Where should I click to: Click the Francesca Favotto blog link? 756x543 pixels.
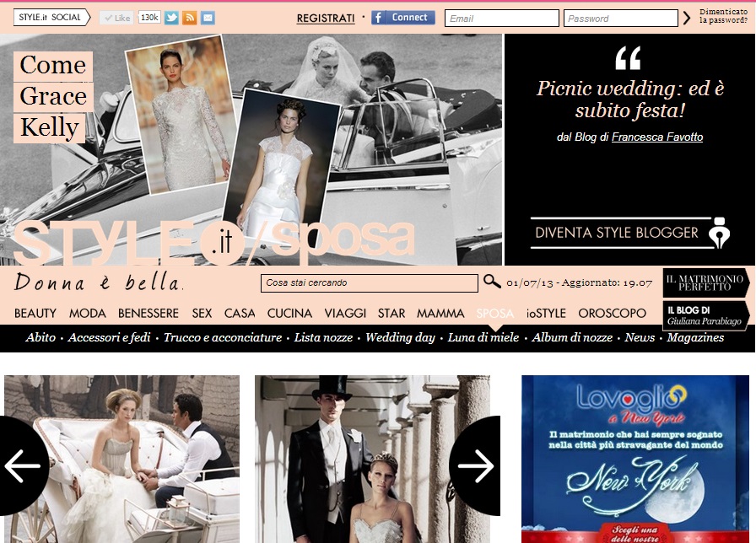point(656,137)
